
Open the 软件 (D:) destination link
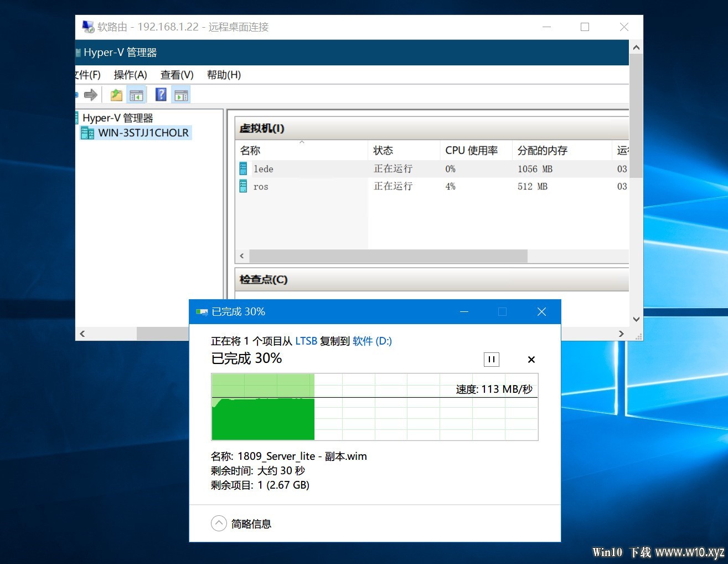(372, 341)
